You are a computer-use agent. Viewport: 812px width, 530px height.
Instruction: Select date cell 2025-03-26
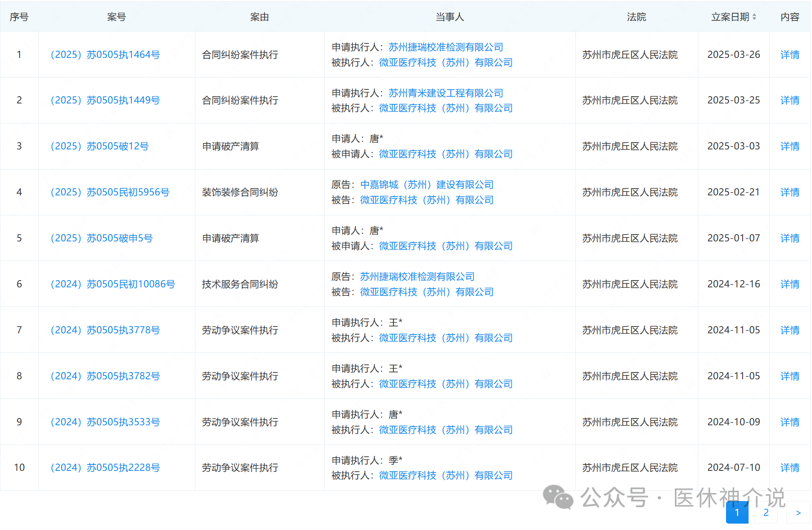[734, 54]
